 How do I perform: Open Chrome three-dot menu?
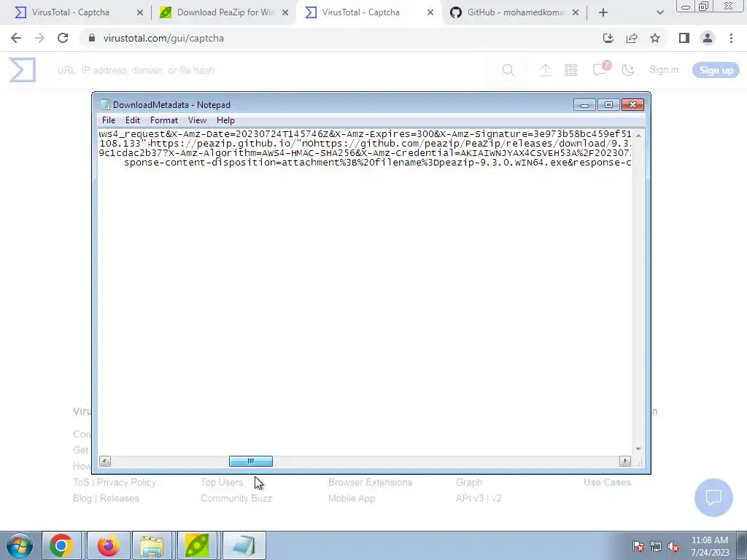(x=731, y=38)
